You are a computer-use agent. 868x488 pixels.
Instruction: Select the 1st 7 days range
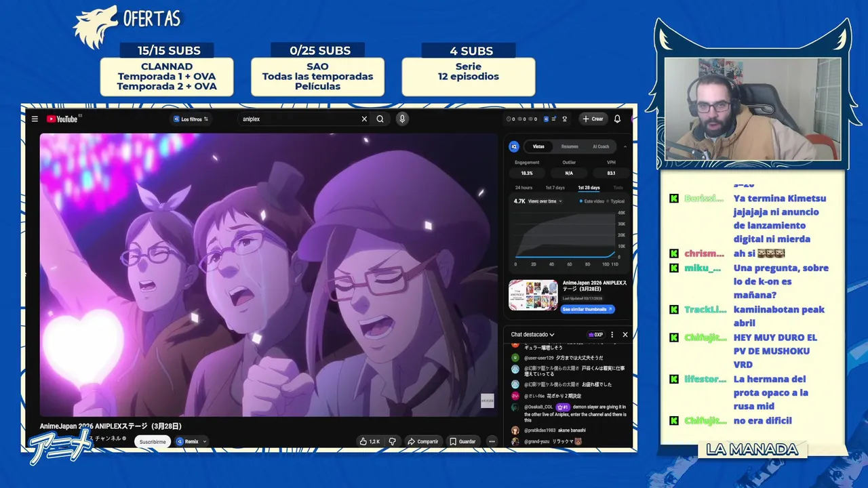pos(555,188)
